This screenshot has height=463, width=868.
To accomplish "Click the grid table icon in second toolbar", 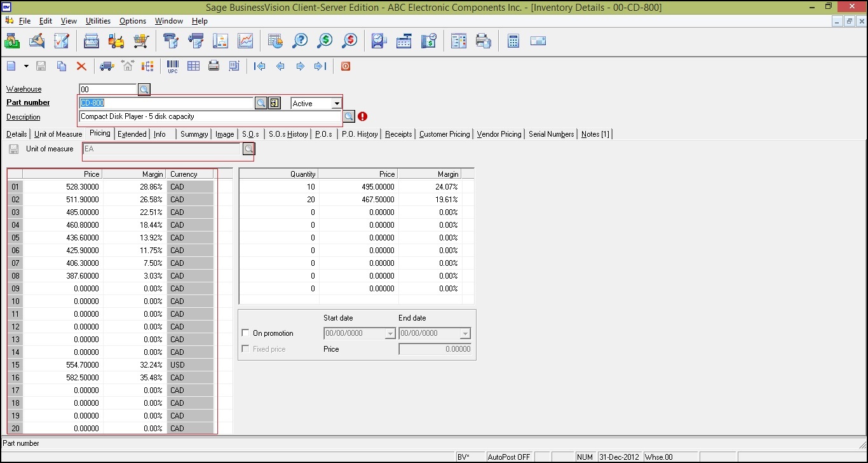I will (193, 66).
